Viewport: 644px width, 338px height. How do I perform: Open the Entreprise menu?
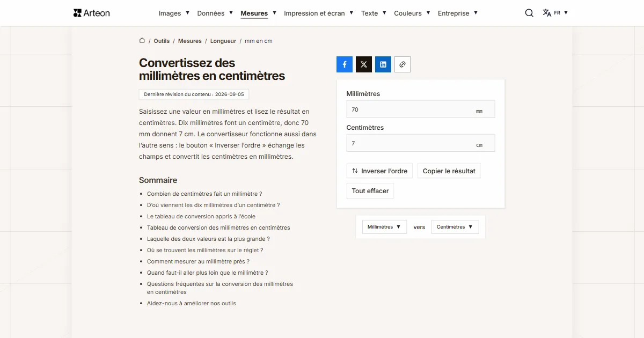pos(458,13)
